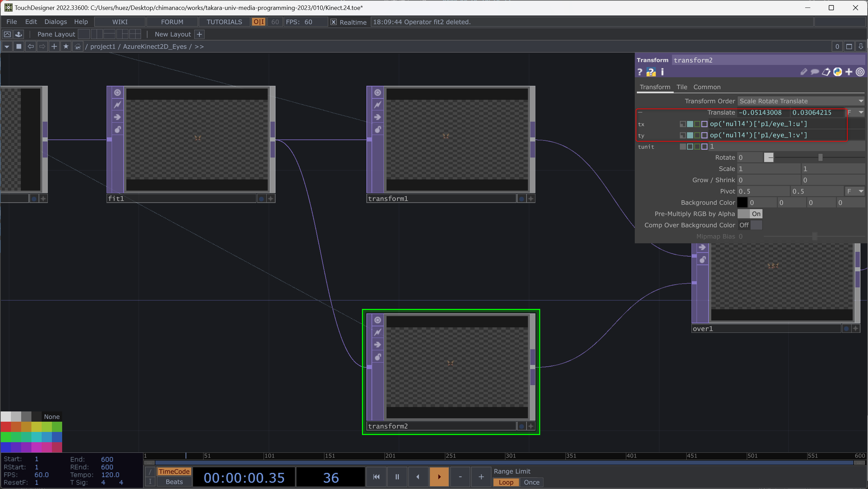
Task: Toggle Comp Over Background Color switch
Action: point(750,225)
